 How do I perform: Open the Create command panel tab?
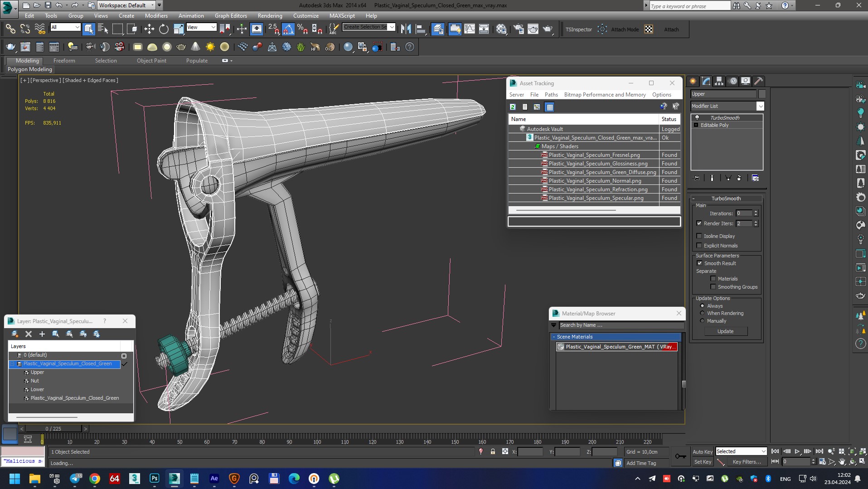click(x=693, y=81)
